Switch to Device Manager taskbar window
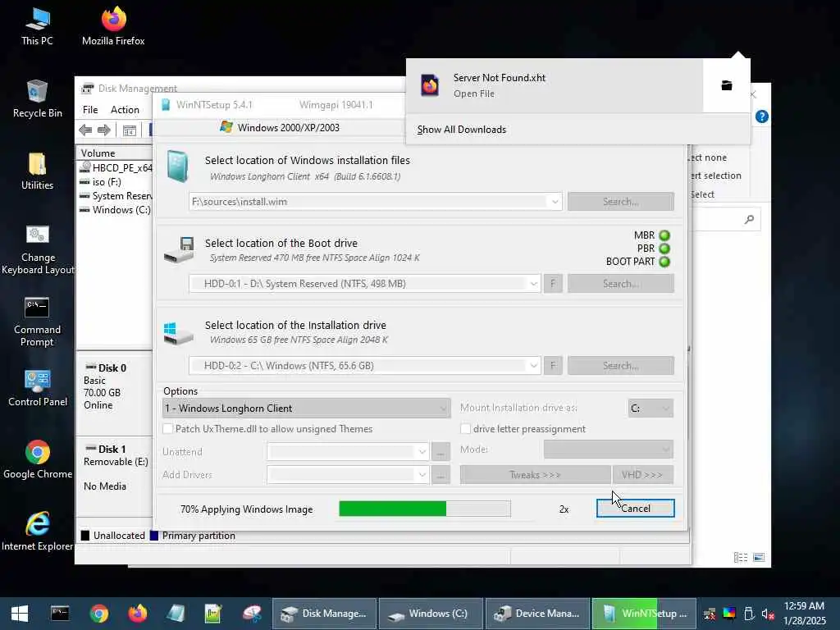The image size is (840, 630). coord(537,614)
